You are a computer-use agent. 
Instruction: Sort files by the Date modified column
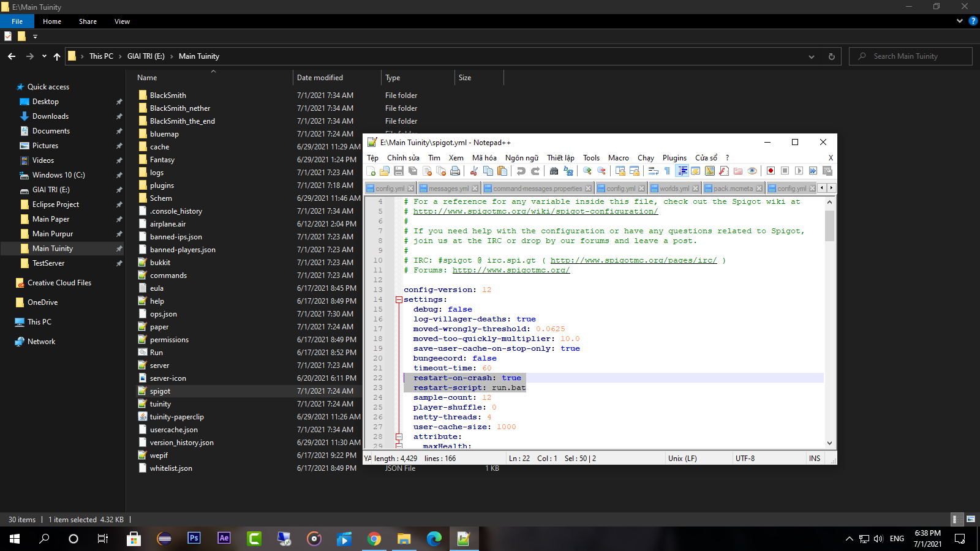click(320, 78)
